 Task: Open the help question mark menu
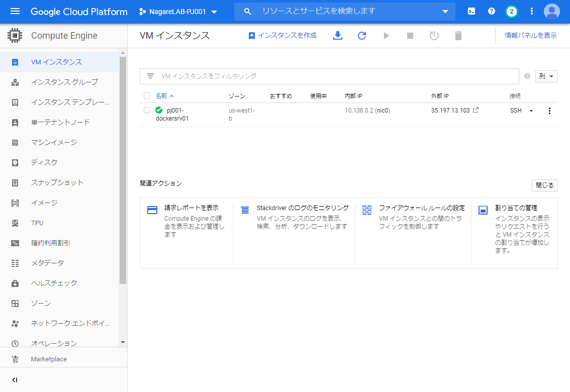pos(492,11)
